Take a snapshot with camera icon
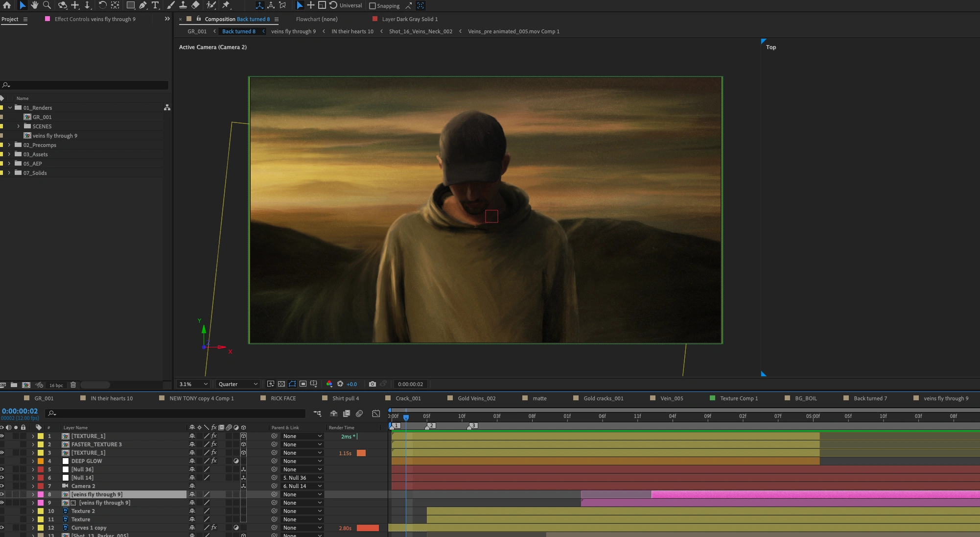 [x=373, y=384]
